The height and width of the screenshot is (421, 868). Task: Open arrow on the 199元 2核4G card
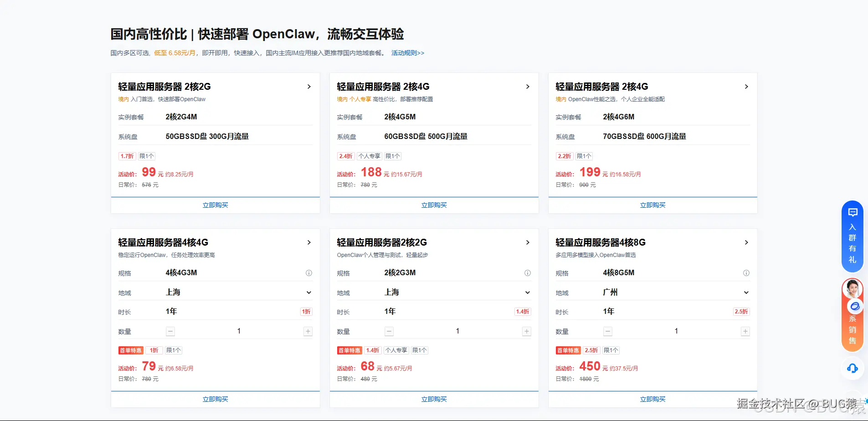point(746,87)
